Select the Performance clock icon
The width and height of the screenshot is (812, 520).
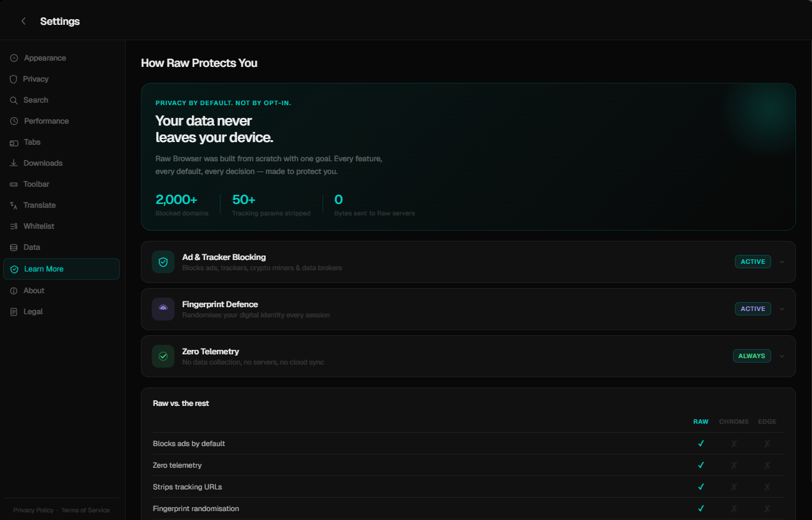pyautogui.click(x=13, y=120)
